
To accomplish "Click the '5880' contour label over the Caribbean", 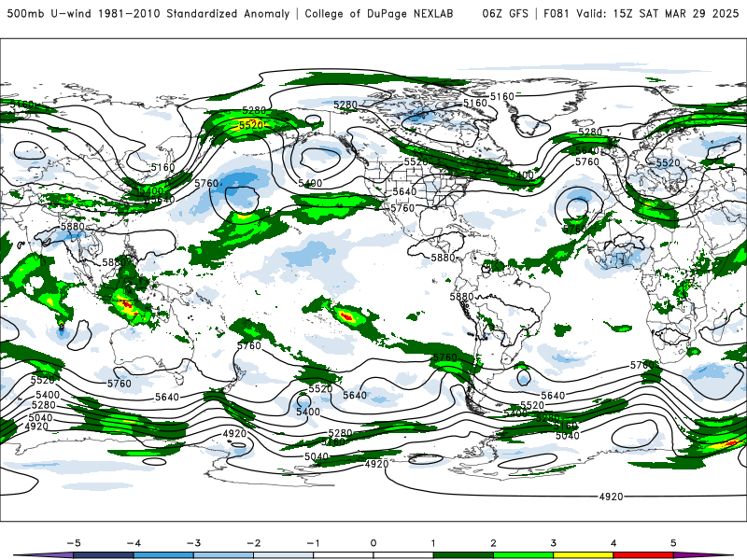I will pos(443,258).
